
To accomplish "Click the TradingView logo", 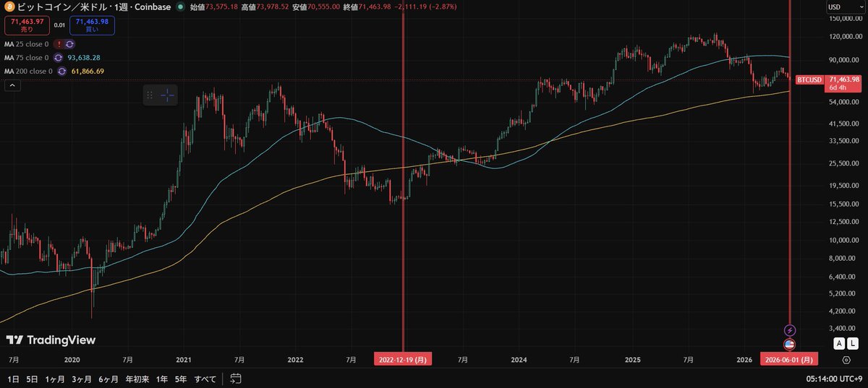I will coord(51,340).
